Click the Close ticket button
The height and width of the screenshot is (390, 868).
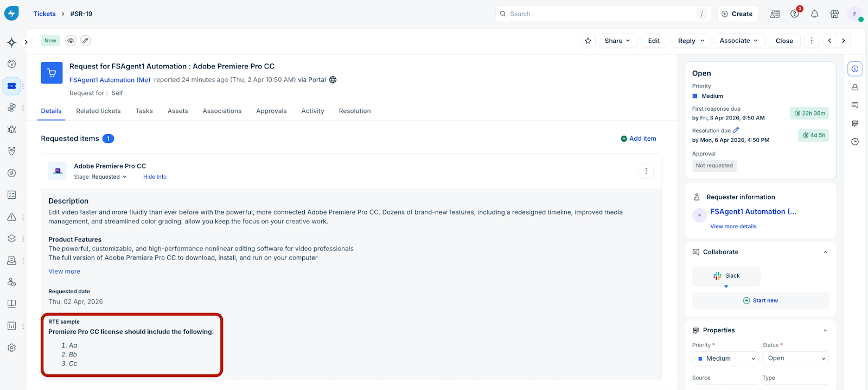pyautogui.click(x=784, y=41)
